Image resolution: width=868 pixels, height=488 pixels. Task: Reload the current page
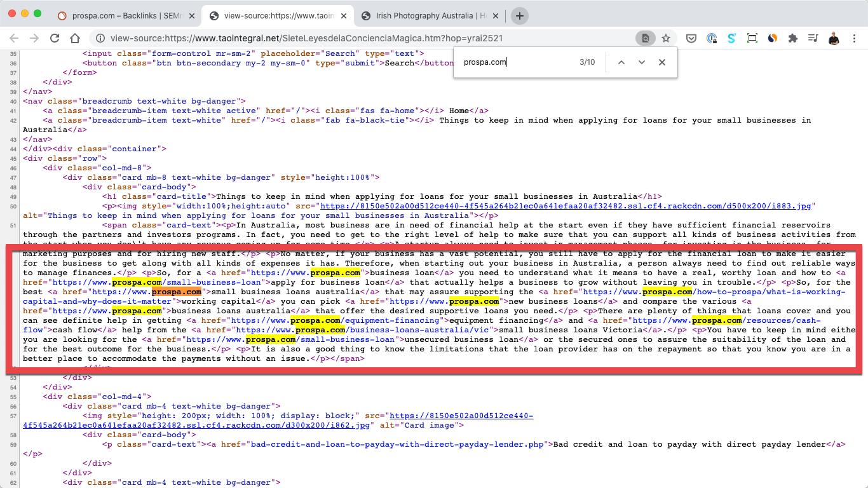[x=55, y=38]
